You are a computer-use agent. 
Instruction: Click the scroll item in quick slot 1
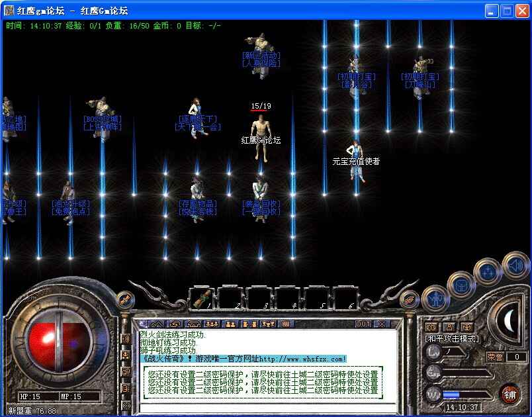point(202,298)
